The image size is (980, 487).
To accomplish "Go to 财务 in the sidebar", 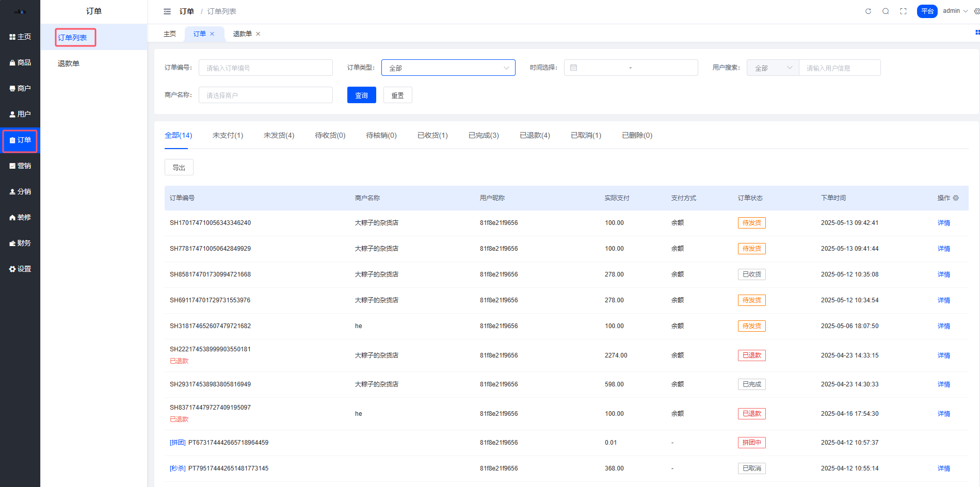I will [x=20, y=243].
